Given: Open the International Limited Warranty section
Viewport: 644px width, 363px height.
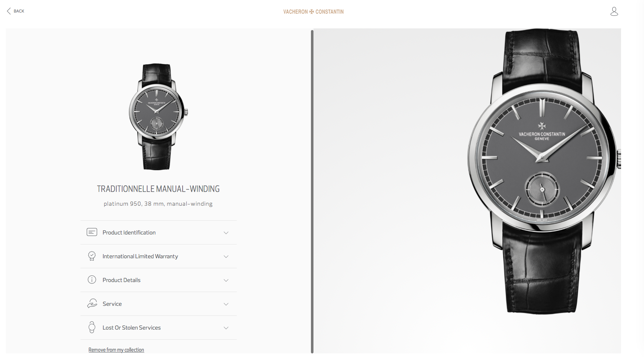Looking at the screenshot, I should point(158,256).
